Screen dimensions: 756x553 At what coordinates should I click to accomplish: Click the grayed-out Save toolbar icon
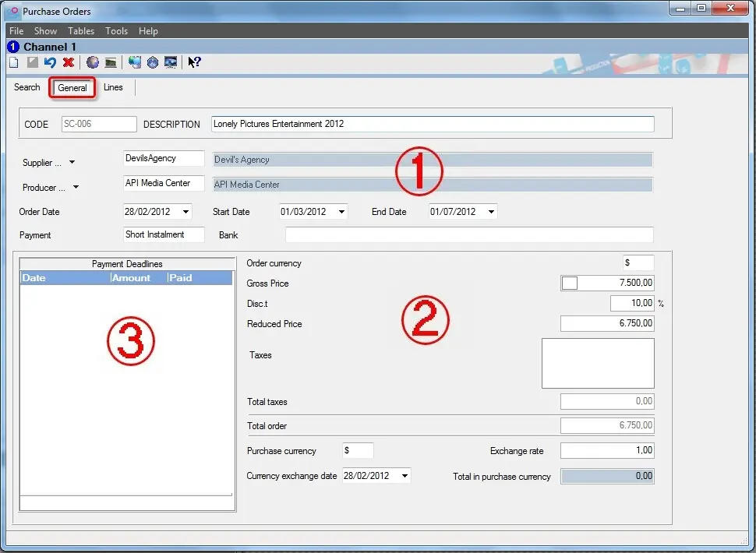pyautogui.click(x=32, y=63)
